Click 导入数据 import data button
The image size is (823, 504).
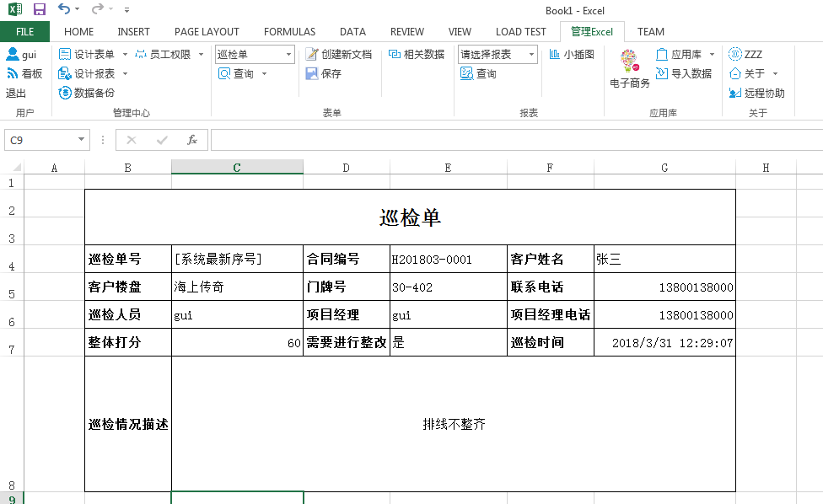pyautogui.click(x=684, y=73)
